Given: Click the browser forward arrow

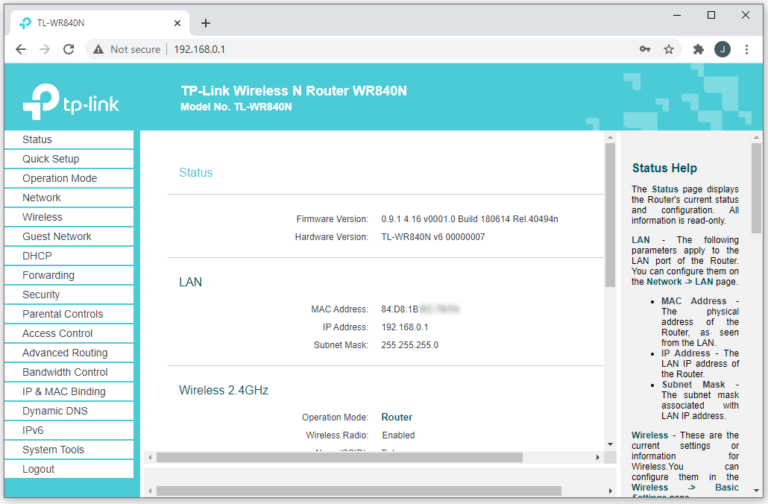Looking at the screenshot, I should [x=45, y=49].
